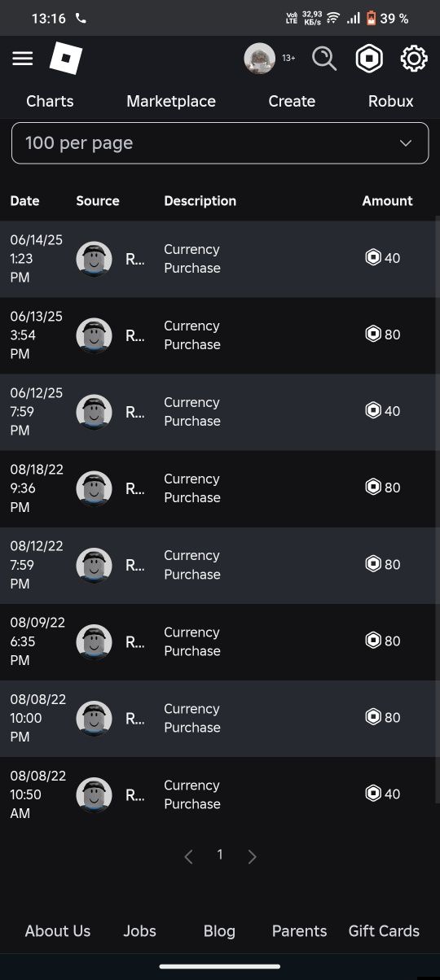Click the dropdown chevron arrow

tap(406, 143)
